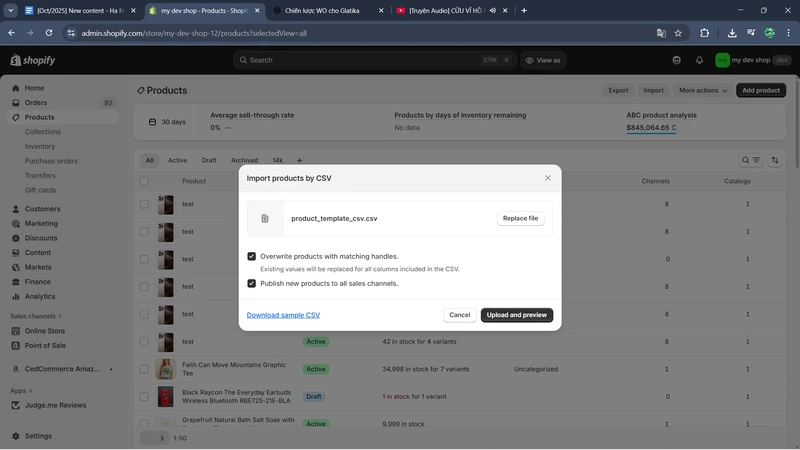The width and height of the screenshot is (800, 450).
Task: Open browser downloads icon
Action: coord(732,33)
